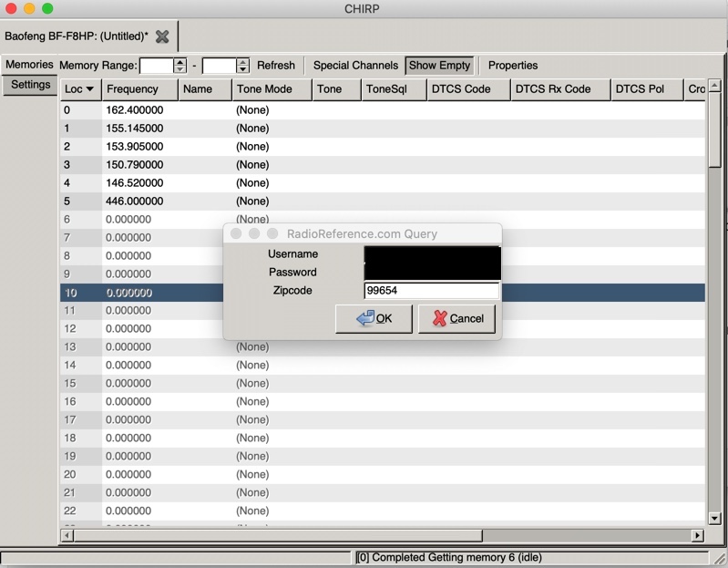Click the first Memory Range start field

(x=157, y=66)
